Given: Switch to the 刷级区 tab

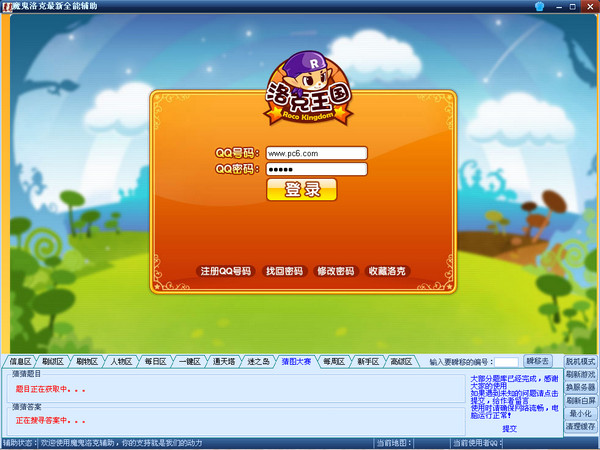Looking at the screenshot, I should 53,362.
